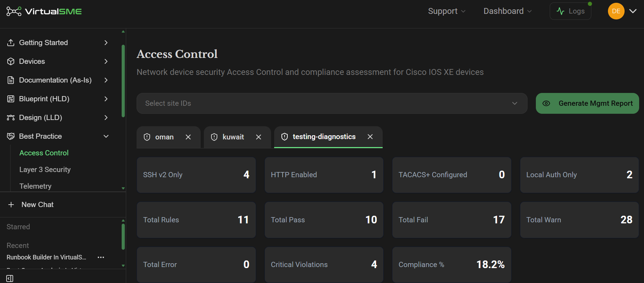This screenshot has width=644, height=283.
Task: Open Access Control in sidebar
Action: click(x=44, y=153)
